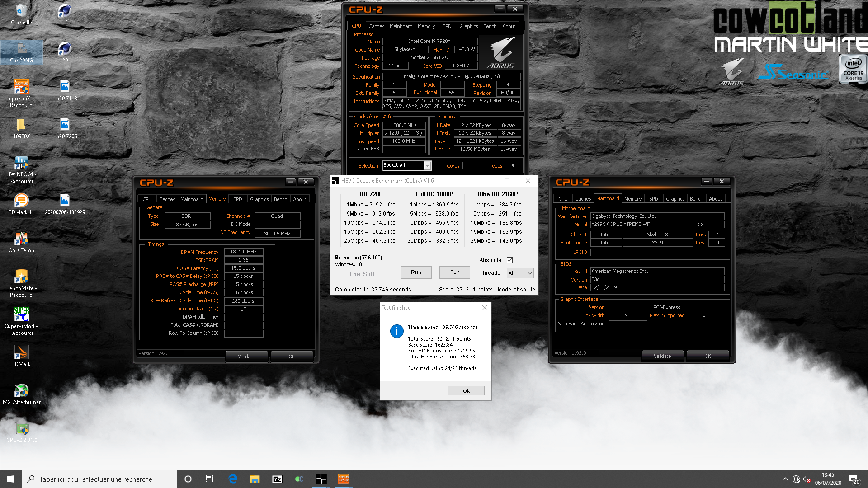Open the Cap2PNG desktop shortcut
The image size is (868, 488).
pyautogui.click(x=21, y=52)
